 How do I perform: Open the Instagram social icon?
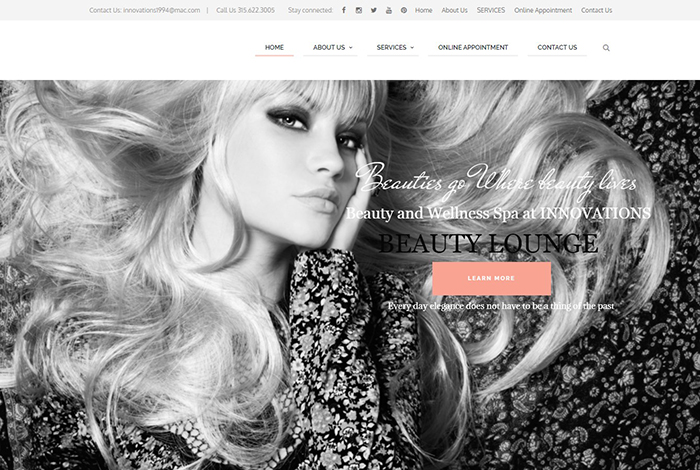coord(359,10)
